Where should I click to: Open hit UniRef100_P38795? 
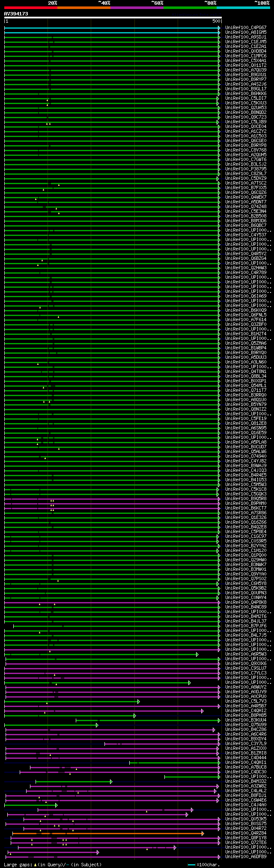click(x=246, y=169)
